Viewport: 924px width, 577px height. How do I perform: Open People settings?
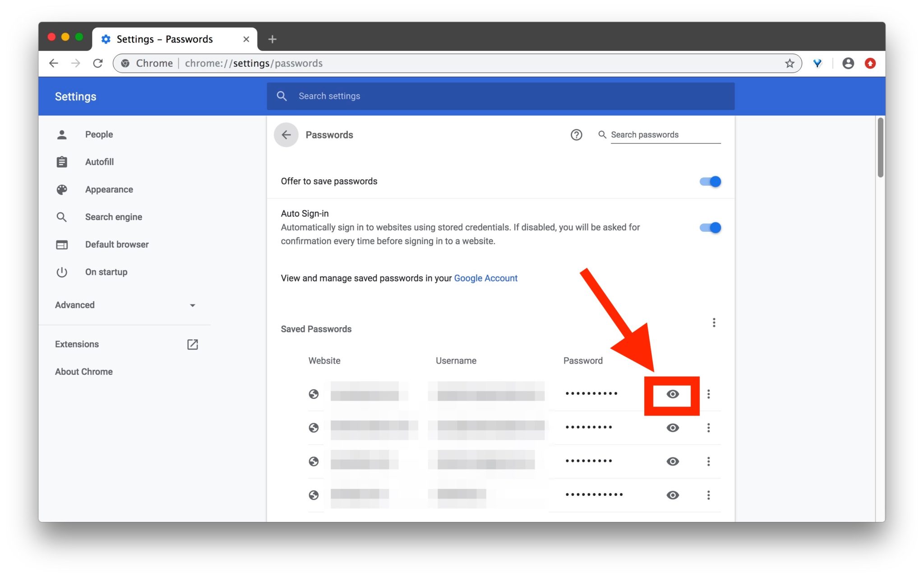pos(99,134)
